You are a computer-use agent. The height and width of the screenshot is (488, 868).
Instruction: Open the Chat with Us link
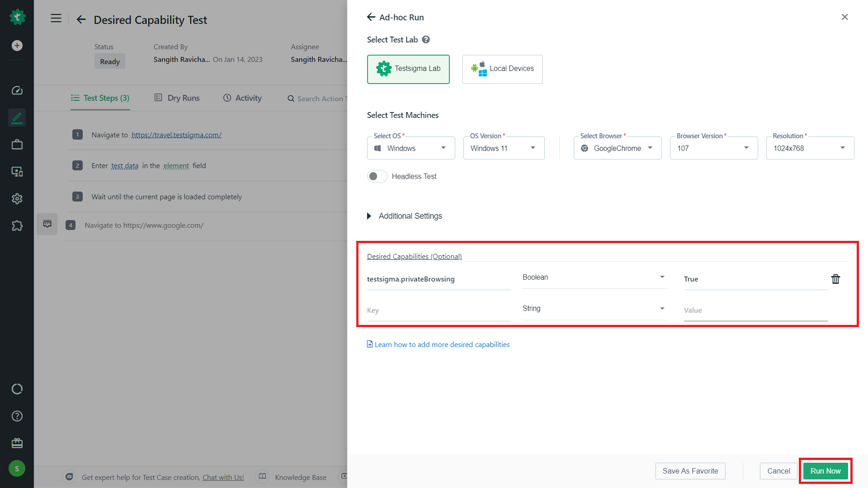(223, 477)
